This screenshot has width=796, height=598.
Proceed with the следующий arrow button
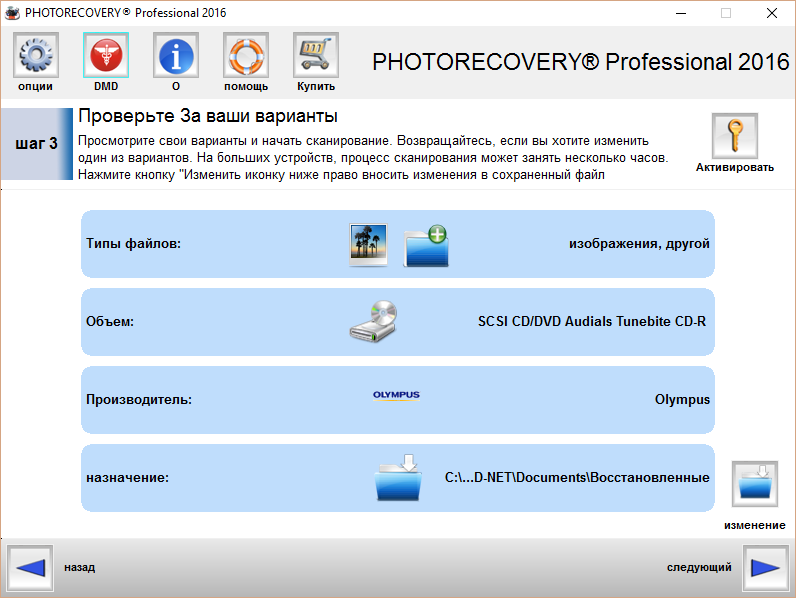click(766, 568)
